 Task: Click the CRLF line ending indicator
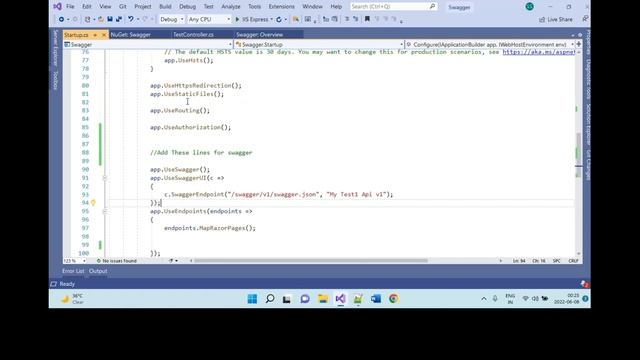pyautogui.click(x=573, y=260)
